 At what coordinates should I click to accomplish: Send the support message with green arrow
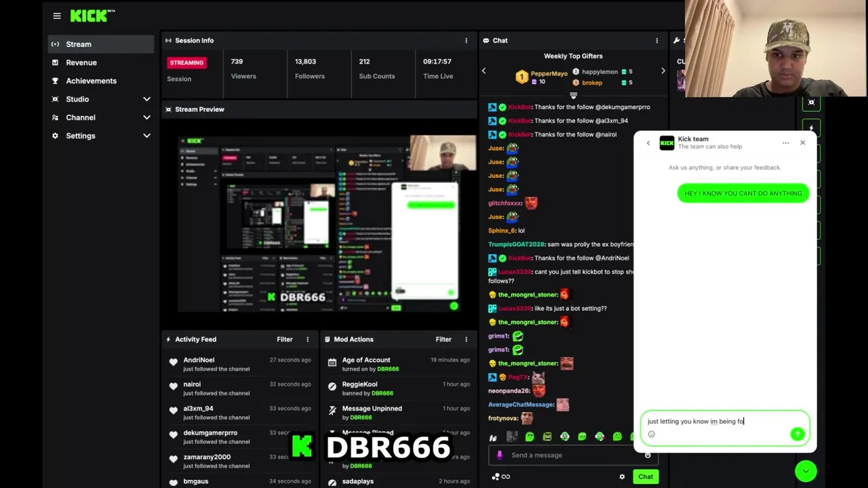pyautogui.click(x=797, y=434)
